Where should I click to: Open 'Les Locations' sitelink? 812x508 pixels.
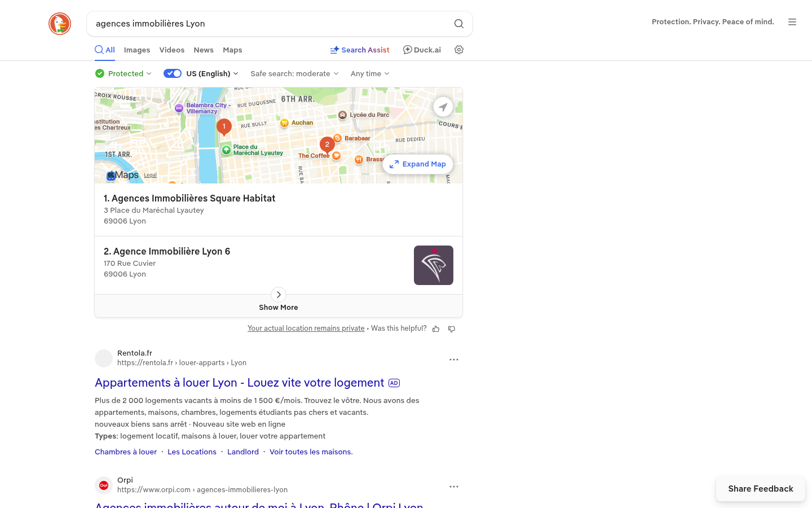coord(192,452)
